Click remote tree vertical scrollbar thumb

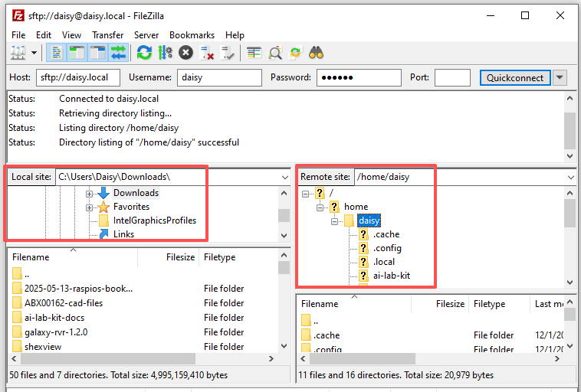[570, 213]
